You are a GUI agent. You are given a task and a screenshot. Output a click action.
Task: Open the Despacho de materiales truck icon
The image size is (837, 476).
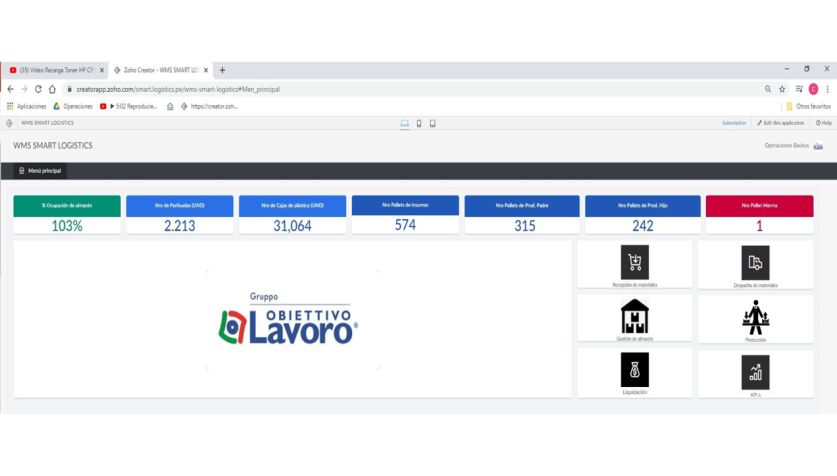pos(755,263)
